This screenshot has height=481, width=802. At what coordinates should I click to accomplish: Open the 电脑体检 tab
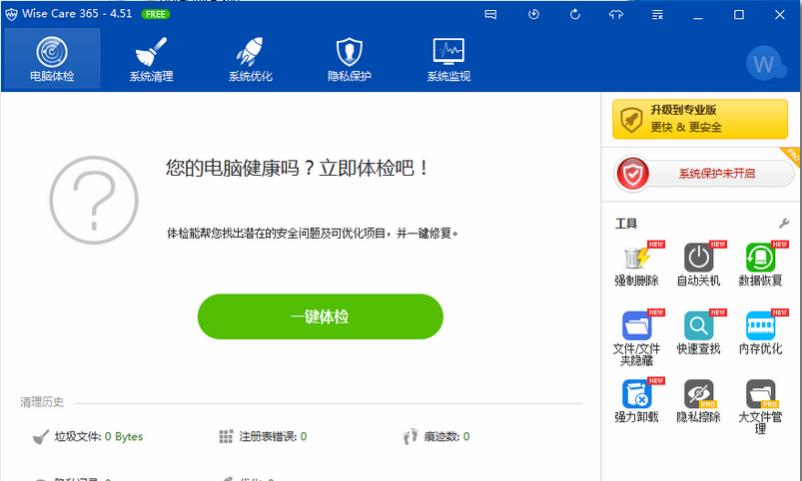click(52, 58)
